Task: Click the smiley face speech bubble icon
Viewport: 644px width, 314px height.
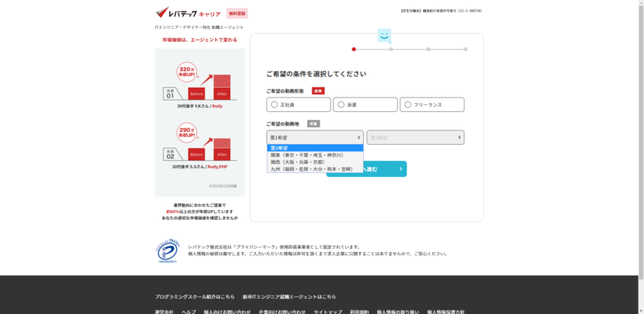Action: pyautogui.click(x=385, y=35)
